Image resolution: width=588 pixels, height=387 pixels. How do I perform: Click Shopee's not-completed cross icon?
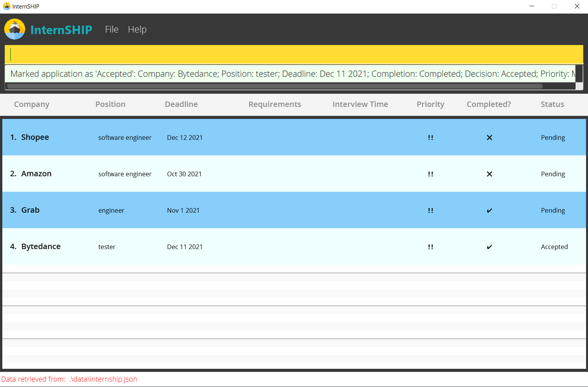490,138
